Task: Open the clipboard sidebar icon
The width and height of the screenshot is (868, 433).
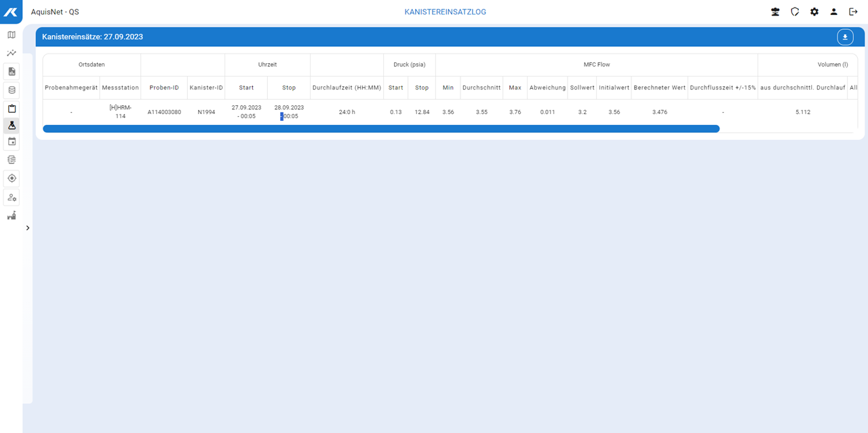Action: 12,108
